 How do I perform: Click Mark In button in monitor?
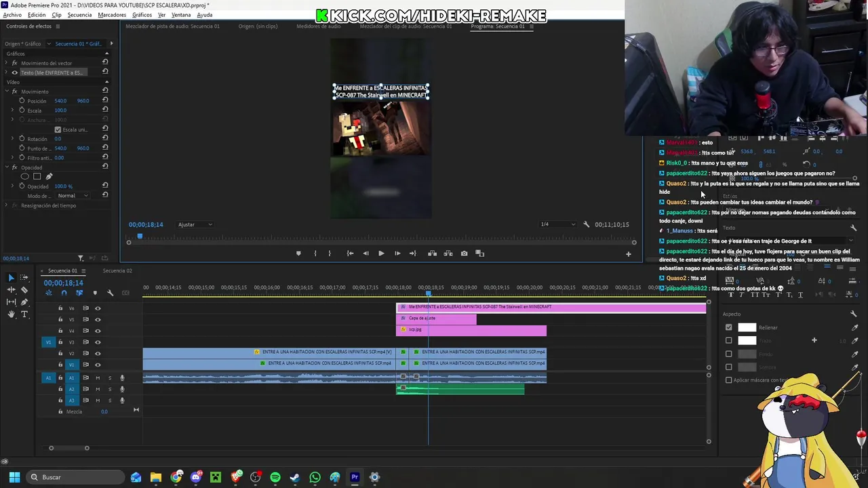pyautogui.click(x=315, y=253)
